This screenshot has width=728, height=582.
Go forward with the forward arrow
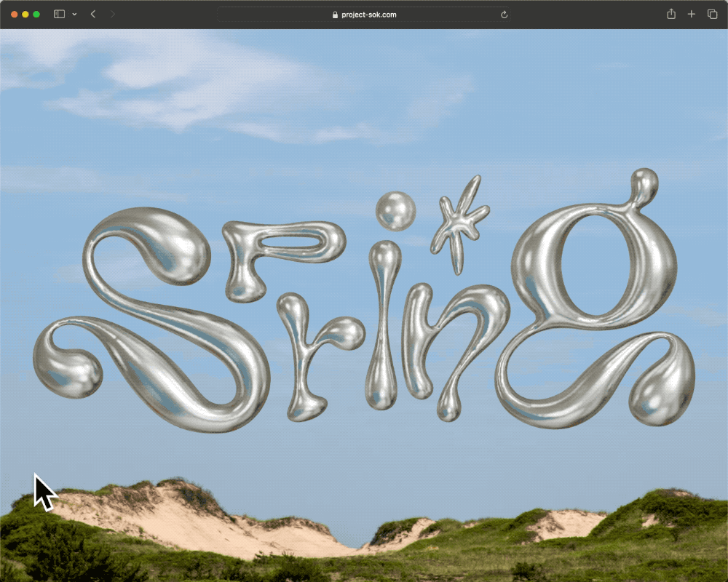coord(112,15)
